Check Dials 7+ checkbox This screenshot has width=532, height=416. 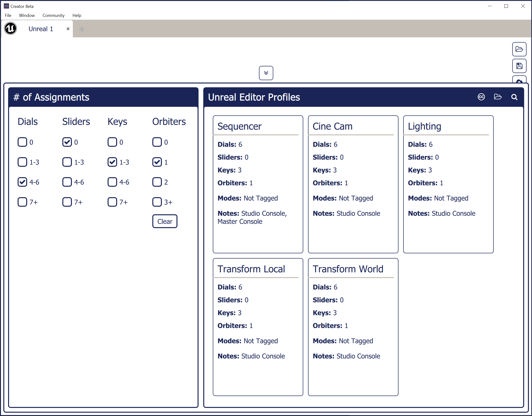(22, 202)
